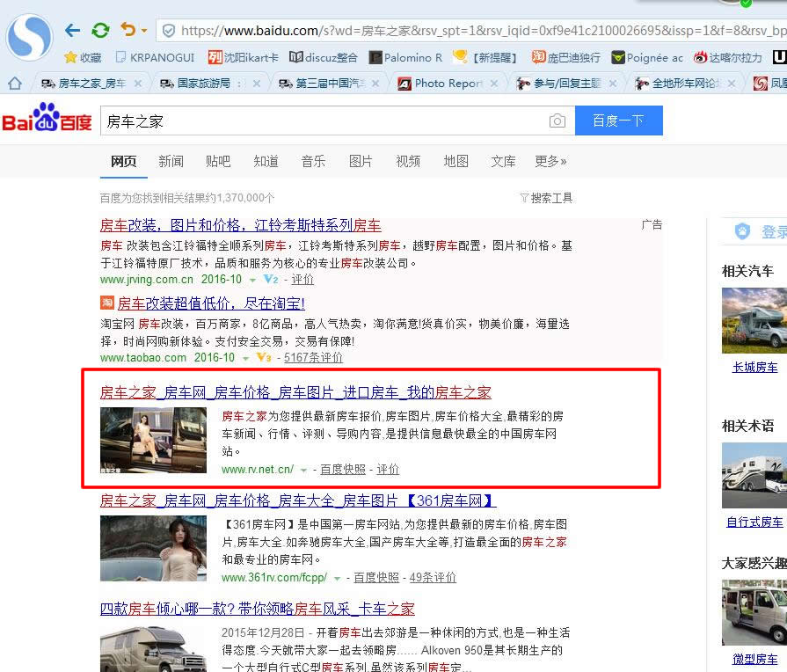Select the 网页 search category
The width and height of the screenshot is (787, 672).
(x=123, y=161)
